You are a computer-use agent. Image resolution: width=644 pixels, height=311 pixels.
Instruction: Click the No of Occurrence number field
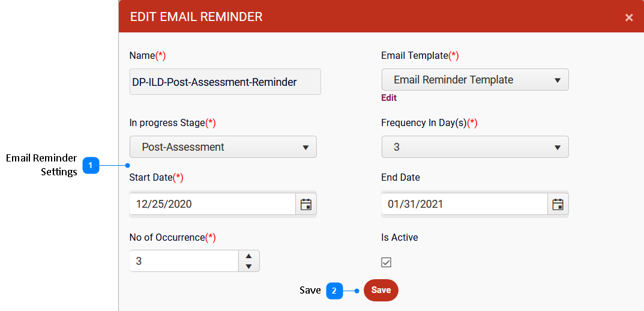coord(184,261)
